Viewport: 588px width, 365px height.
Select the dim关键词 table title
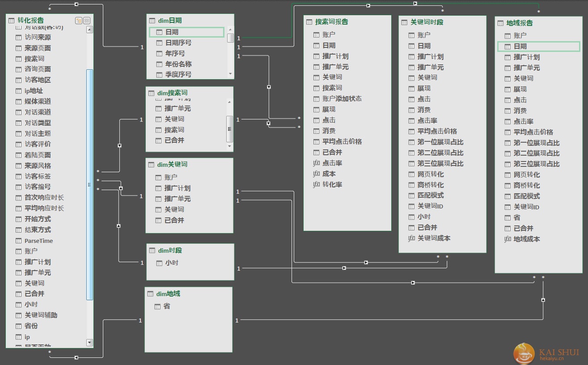click(173, 165)
